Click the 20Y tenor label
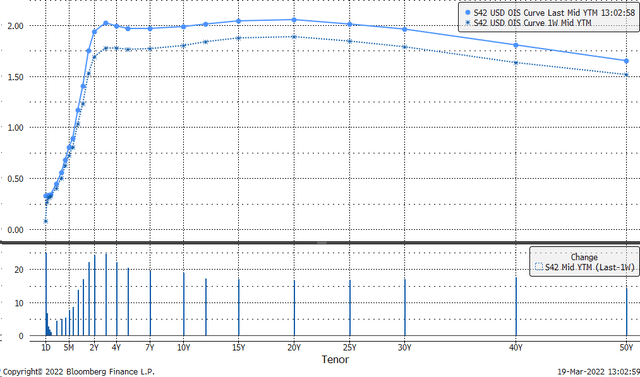 tap(294, 348)
